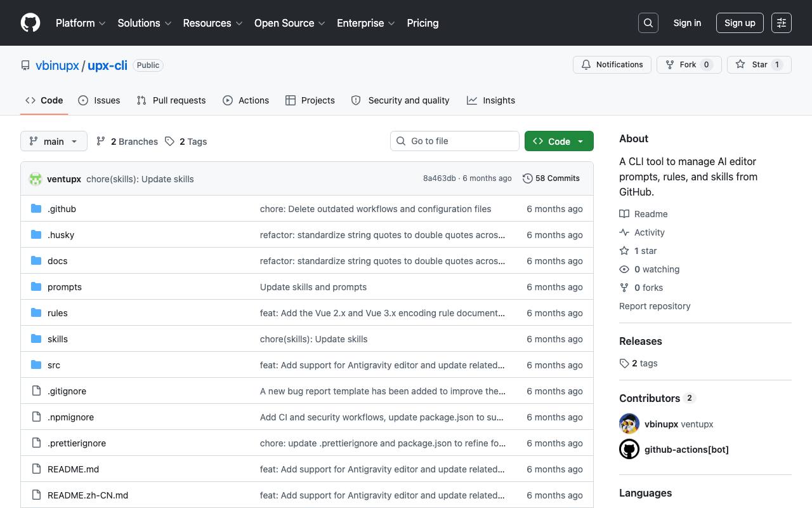Screen dimensions: 812x508
Task: Expand the Open Source menu
Action: (290, 23)
